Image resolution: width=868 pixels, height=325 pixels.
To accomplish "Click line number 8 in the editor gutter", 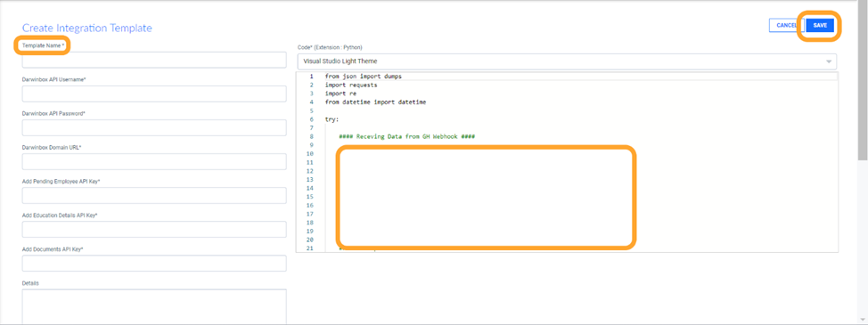I will [x=311, y=136].
